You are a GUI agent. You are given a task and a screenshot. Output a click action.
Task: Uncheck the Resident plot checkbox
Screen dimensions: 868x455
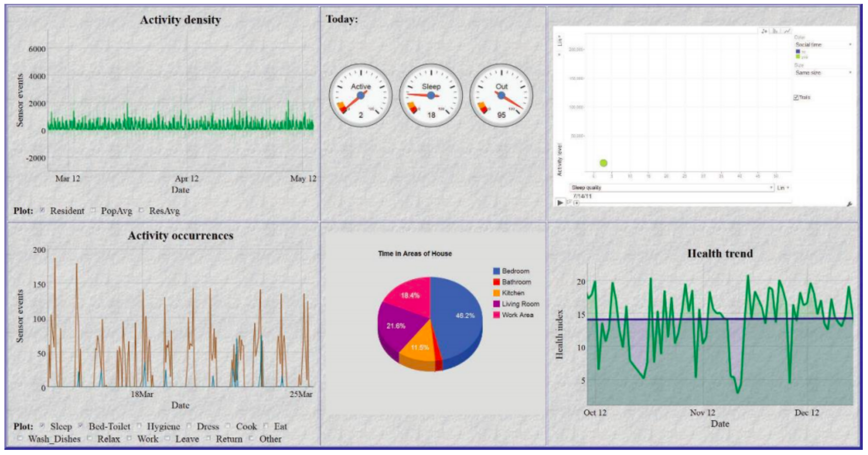(x=42, y=210)
